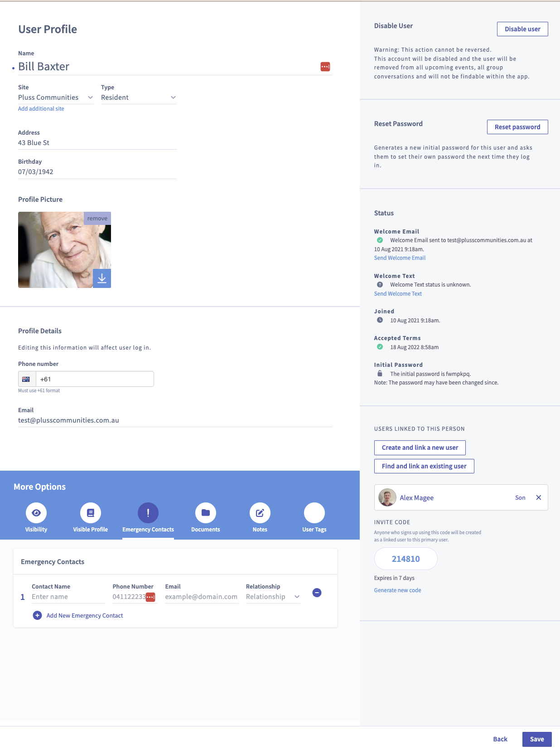Image resolution: width=560 pixels, height=750 pixels.
Task: Click the Welcome Text unknown status icon
Action: click(x=380, y=285)
